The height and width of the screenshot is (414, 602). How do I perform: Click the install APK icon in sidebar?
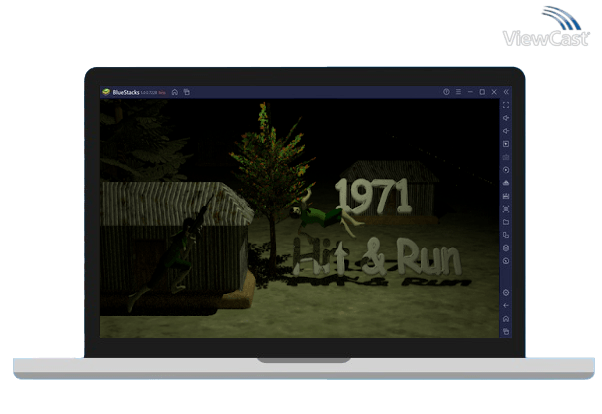506,183
